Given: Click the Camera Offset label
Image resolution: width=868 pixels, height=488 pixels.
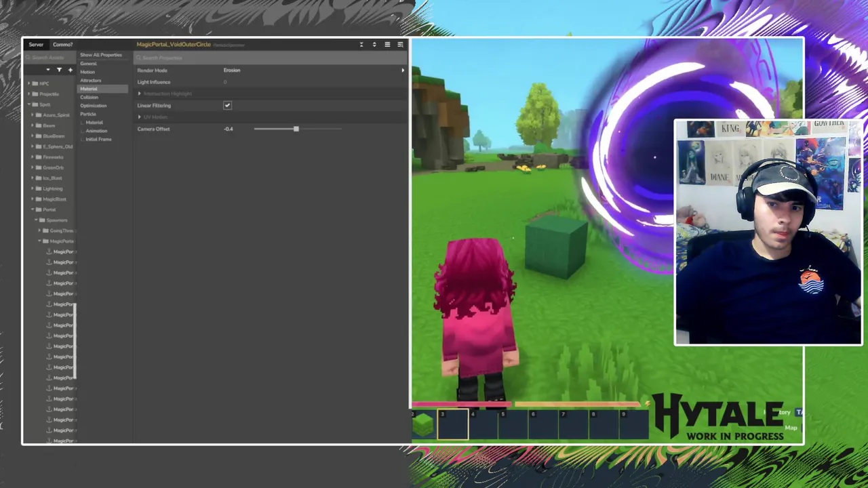Looking at the screenshot, I should click(x=153, y=129).
